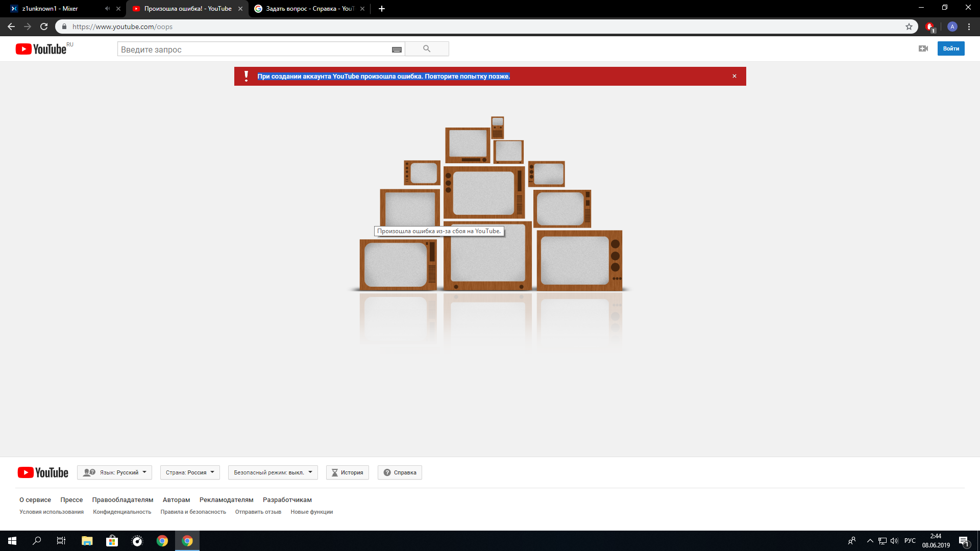Expand the Безопасный режим: выкл. dropdown
The image size is (980, 551).
(273, 472)
